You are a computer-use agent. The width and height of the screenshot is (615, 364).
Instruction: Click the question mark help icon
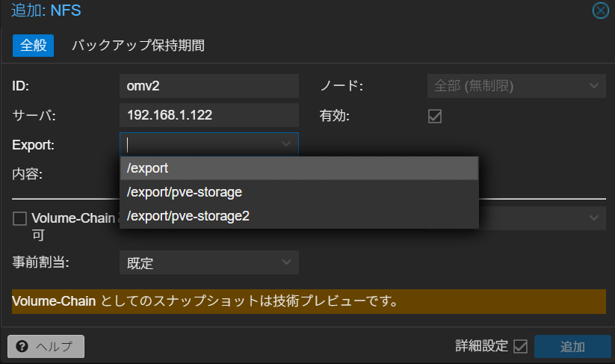click(22, 346)
